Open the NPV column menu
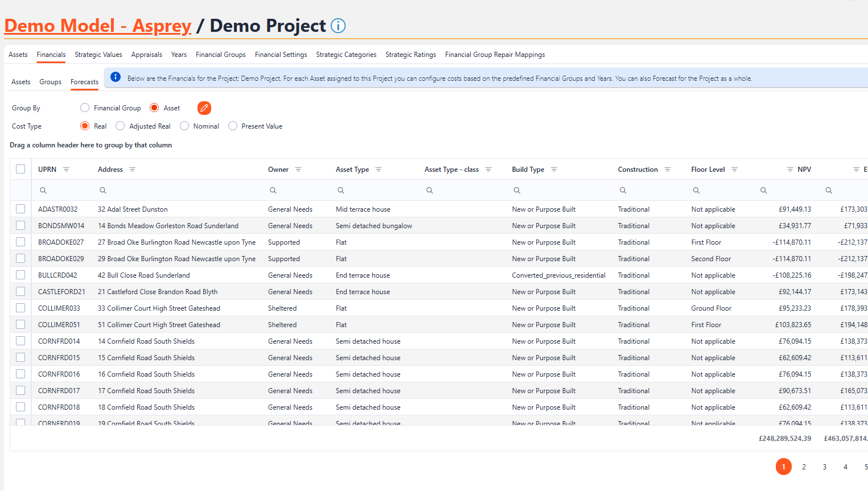The height and width of the screenshot is (491, 868). [790, 170]
